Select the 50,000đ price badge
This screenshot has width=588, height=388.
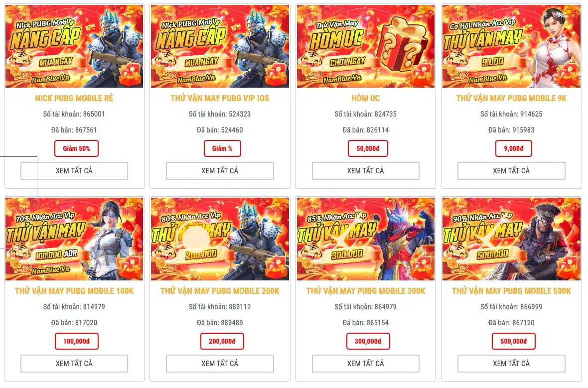368,148
